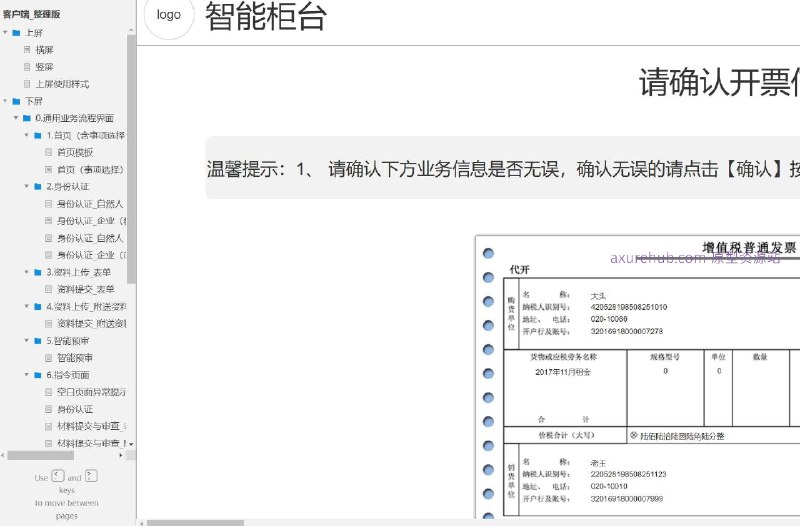This screenshot has height=526, width=800.
Task: Click the sitemap scrollbar down arrow
Action: click(131, 444)
